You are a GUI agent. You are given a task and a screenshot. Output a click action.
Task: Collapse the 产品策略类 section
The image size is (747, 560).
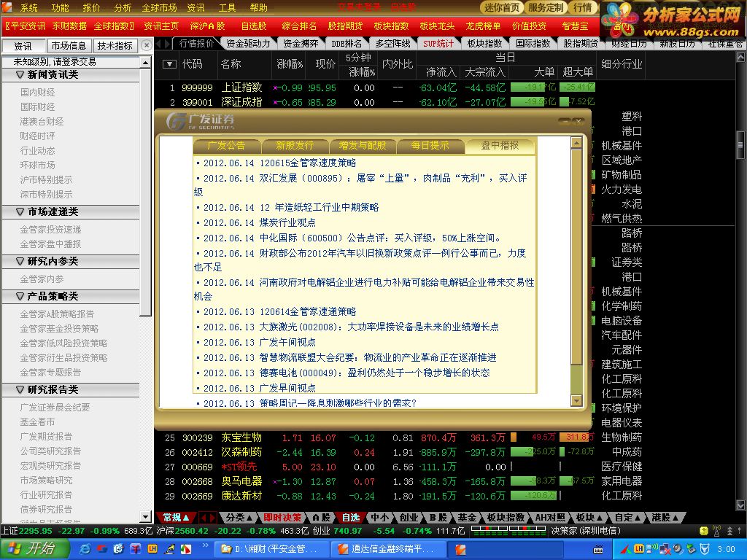point(20,296)
